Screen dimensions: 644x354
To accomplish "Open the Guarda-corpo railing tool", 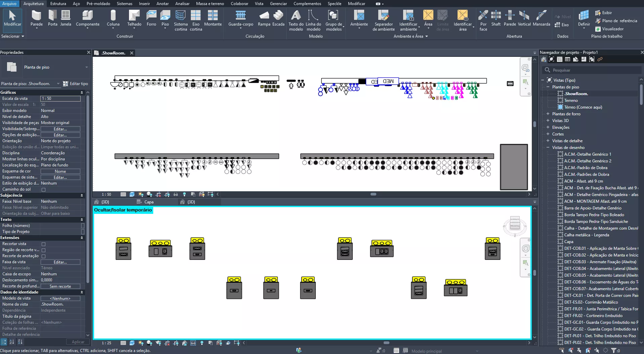I will 241,18.
